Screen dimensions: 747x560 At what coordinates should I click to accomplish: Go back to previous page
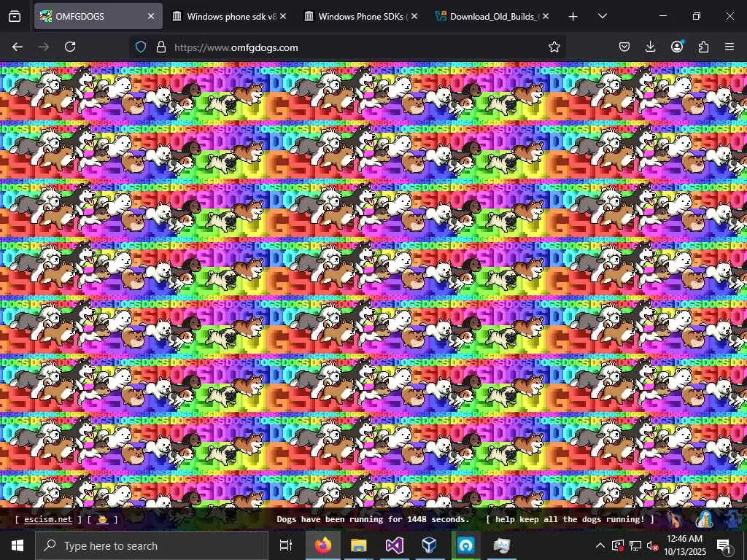tap(18, 47)
